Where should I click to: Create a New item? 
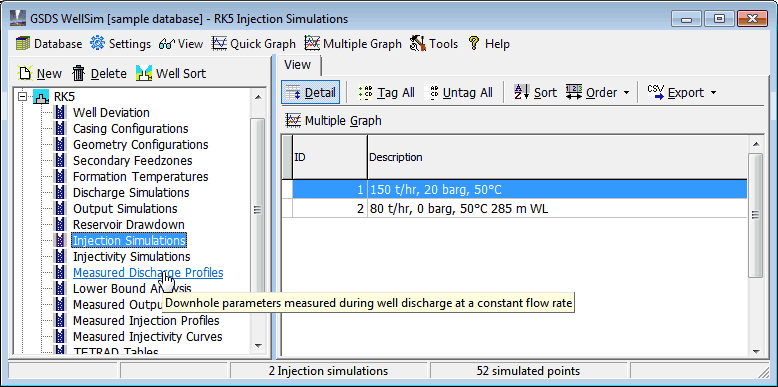tap(39, 73)
